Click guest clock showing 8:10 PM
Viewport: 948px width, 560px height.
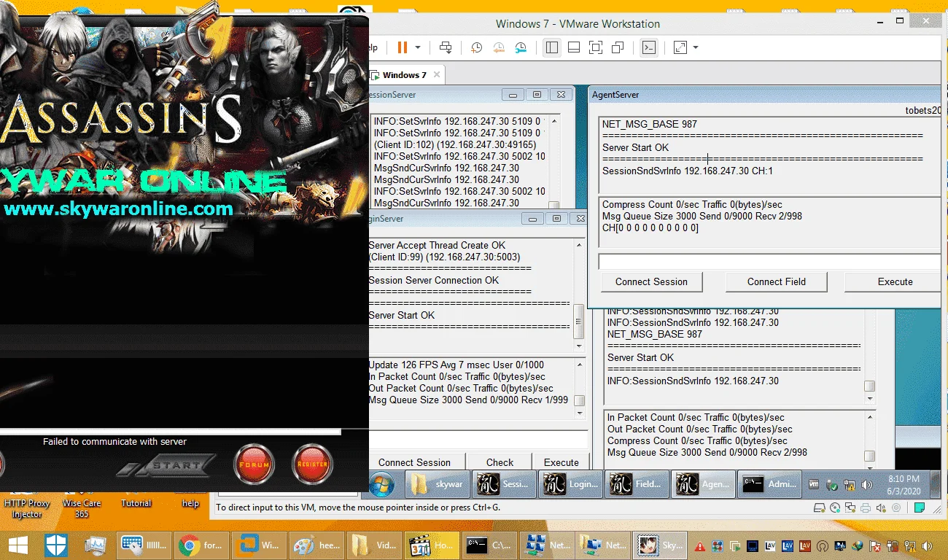[x=904, y=484]
